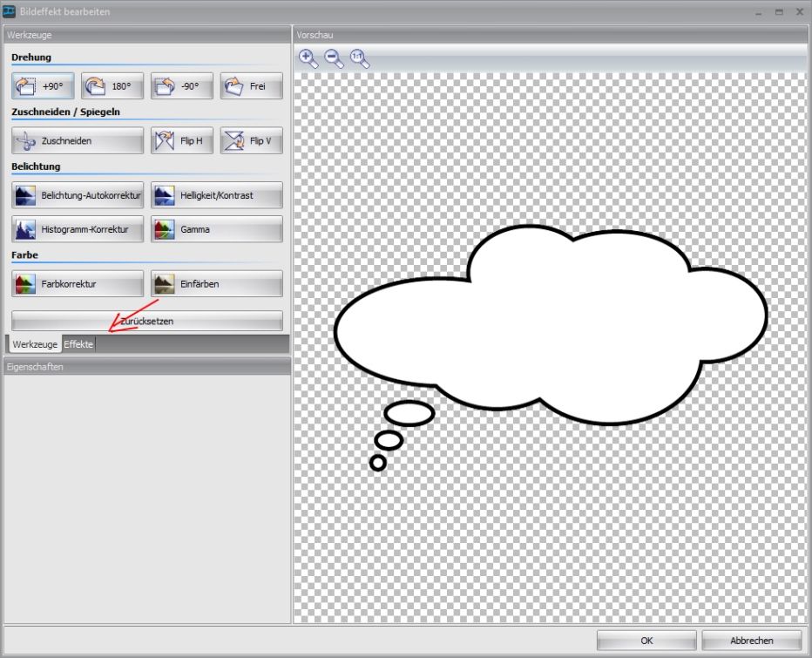Rotate image +90 degrees
Viewport: 812px width, 658px height.
point(43,86)
